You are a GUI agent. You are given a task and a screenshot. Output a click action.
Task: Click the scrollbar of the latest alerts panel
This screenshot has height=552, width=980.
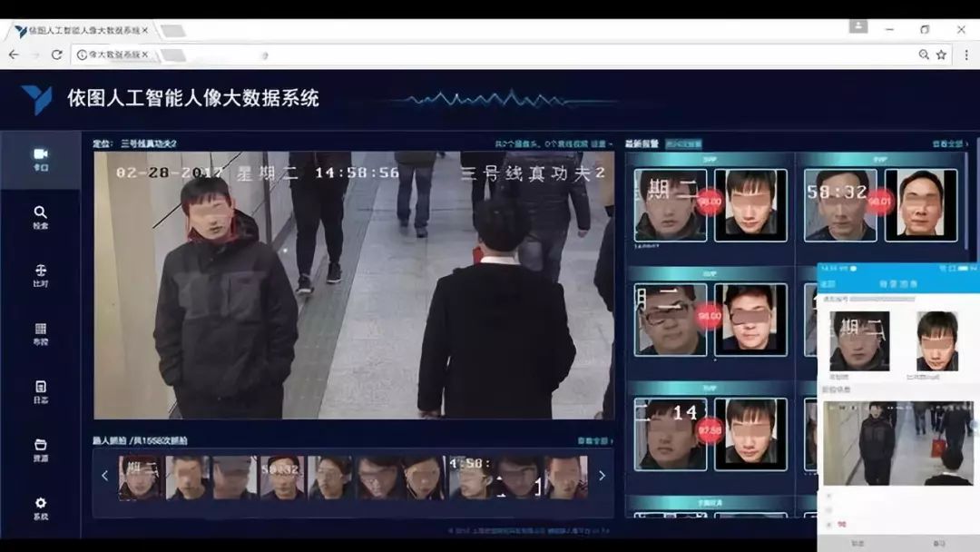point(967,200)
